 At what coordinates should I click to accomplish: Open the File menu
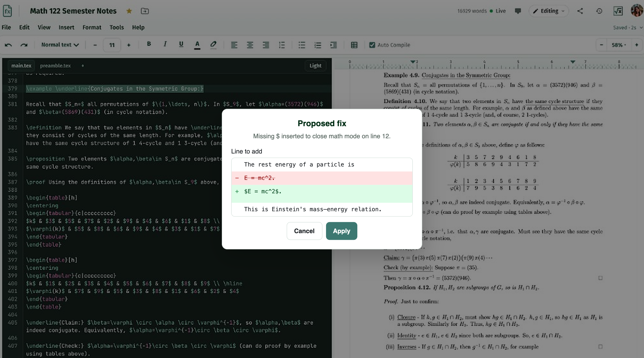tap(6, 27)
